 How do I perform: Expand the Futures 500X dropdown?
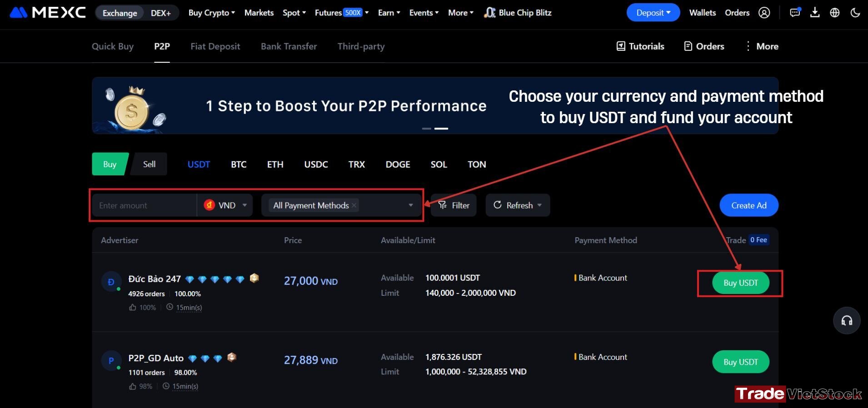[x=342, y=13]
